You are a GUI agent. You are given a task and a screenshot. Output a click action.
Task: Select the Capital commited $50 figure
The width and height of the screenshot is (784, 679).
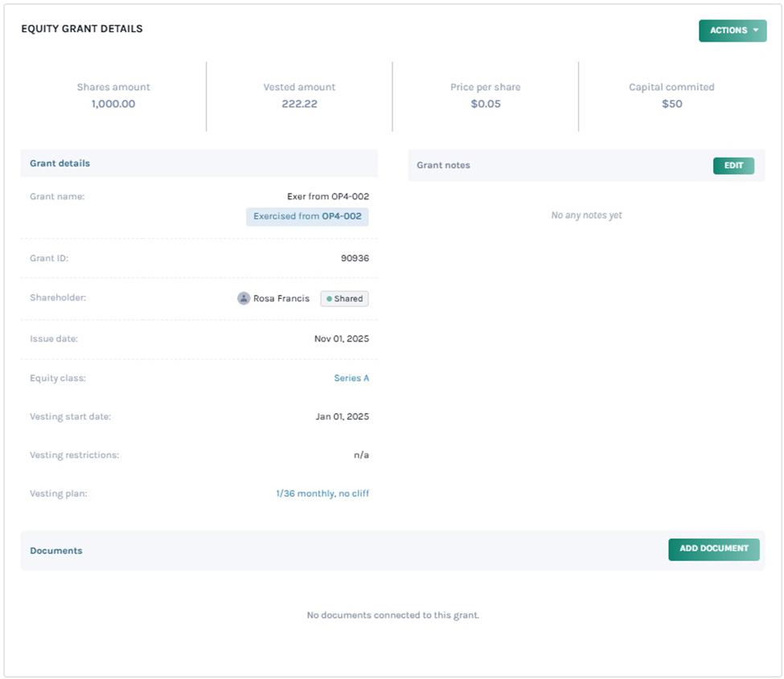point(671,104)
